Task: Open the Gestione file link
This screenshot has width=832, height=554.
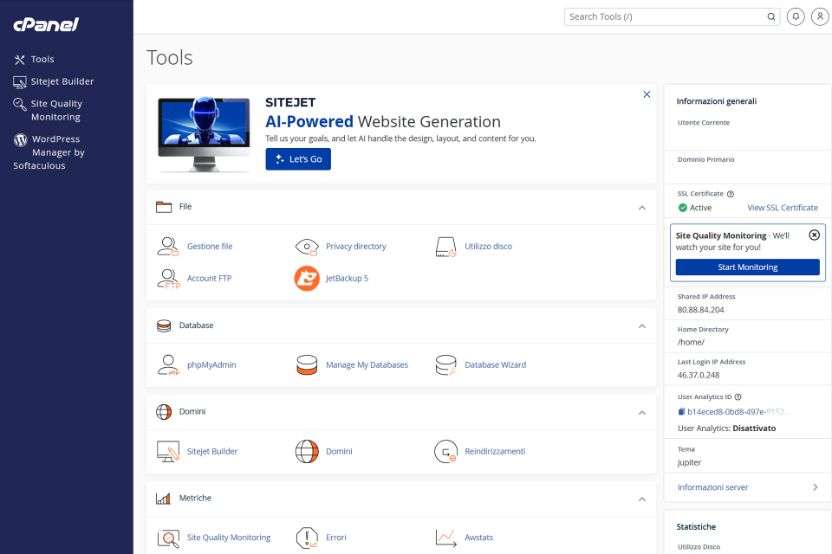Action: coord(210,246)
